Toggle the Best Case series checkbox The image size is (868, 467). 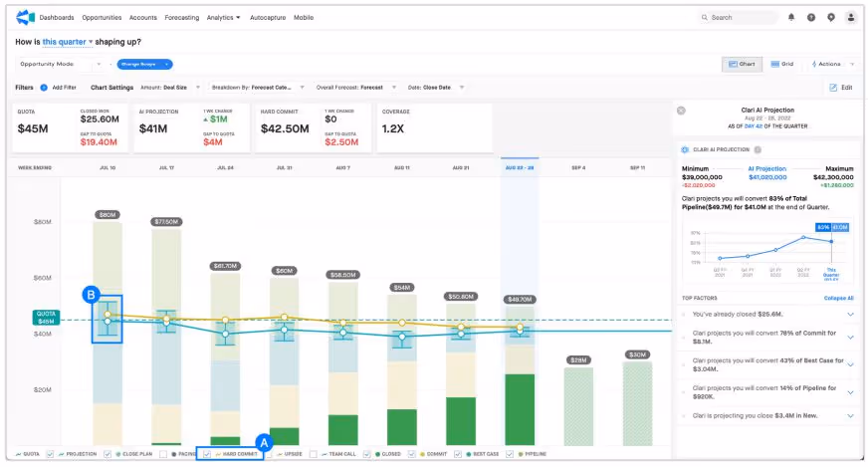458,454
